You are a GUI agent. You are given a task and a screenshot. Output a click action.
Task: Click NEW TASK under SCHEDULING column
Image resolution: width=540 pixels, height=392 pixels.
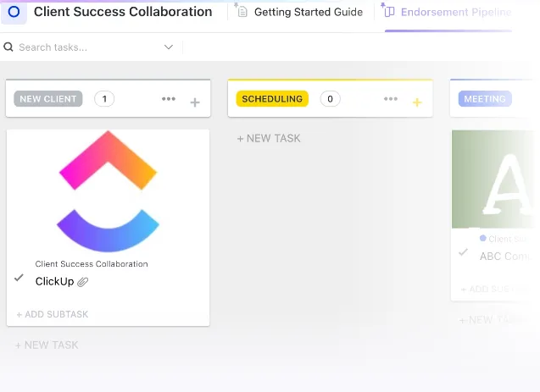point(269,139)
